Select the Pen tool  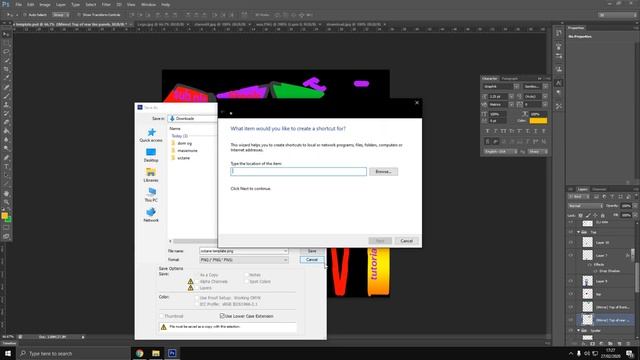click(x=6, y=158)
